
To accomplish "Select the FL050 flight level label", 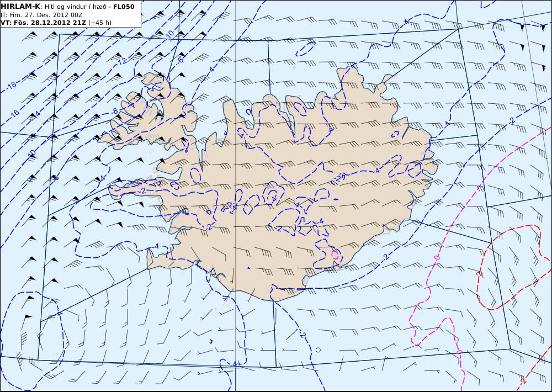I will coord(124,7).
